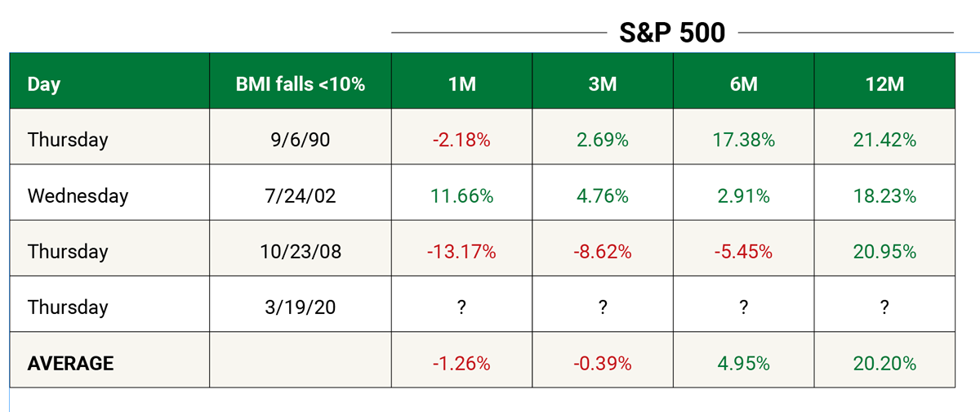Click the 10/23/08 date cell

pos(301,252)
